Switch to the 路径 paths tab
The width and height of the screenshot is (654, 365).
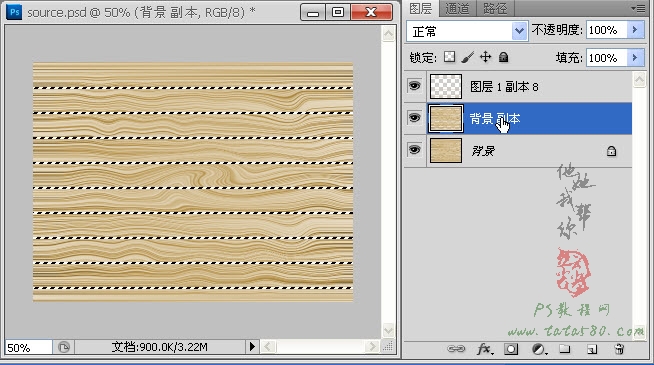[495, 8]
